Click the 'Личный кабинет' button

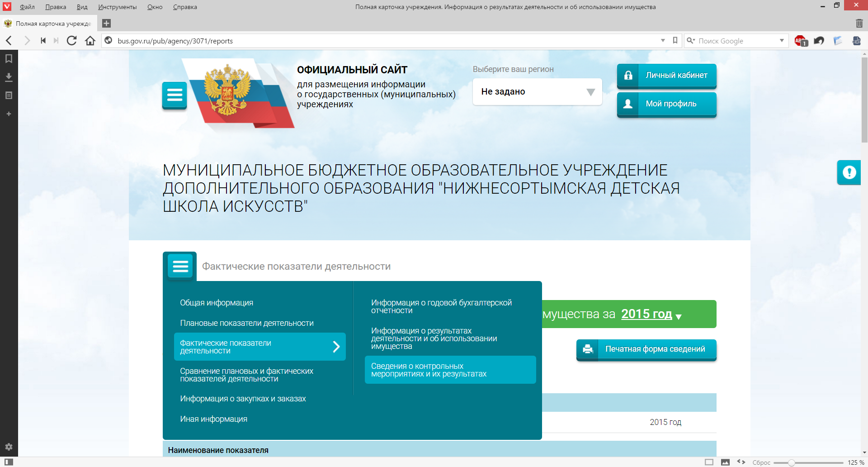tap(667, 76)
